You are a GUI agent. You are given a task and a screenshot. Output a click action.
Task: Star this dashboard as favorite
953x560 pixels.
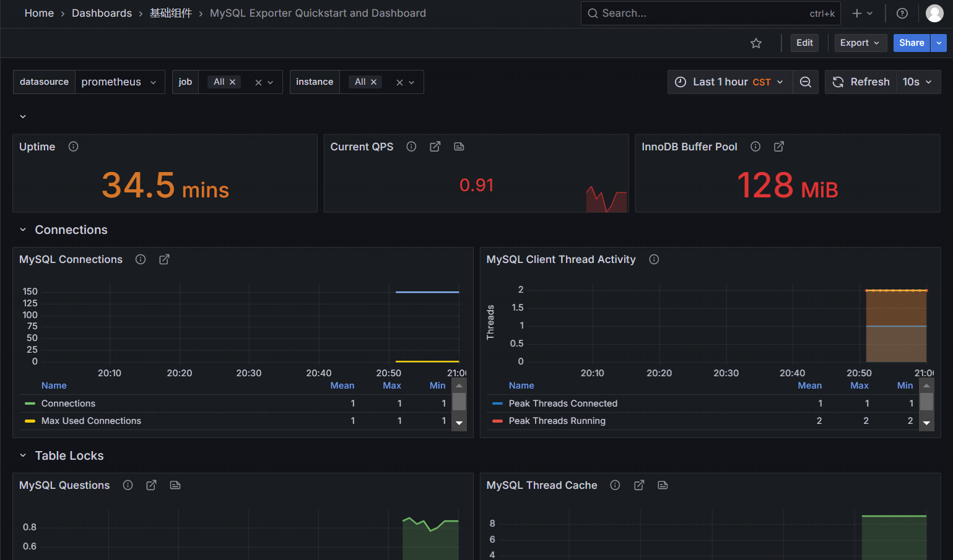pos(755,43)
